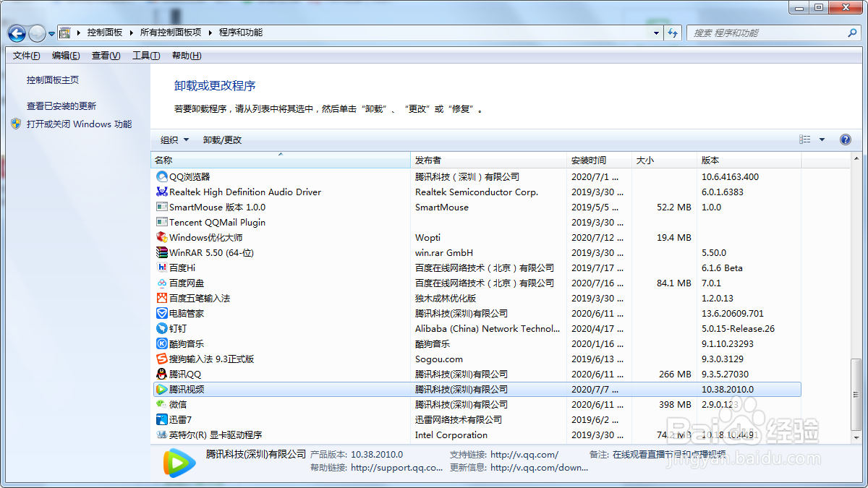This screenshot has height=488, width=868.
Task: Click the 控制面板 breadcrumb
Action: coord(105,33)
